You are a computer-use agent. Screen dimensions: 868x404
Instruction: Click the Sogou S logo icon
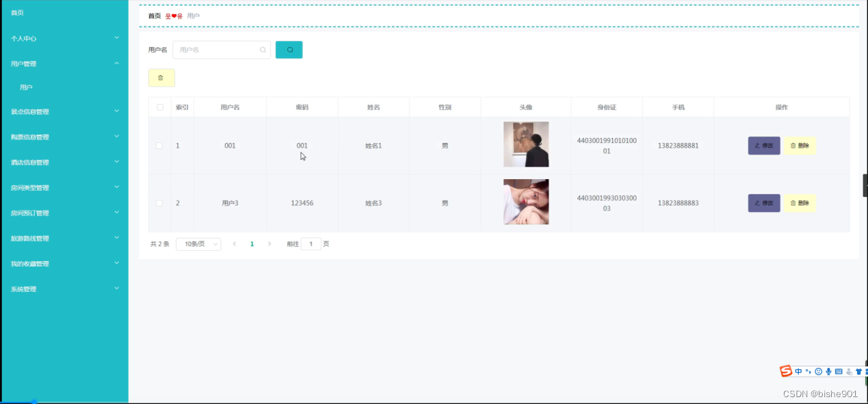click(x=786, y=371)
